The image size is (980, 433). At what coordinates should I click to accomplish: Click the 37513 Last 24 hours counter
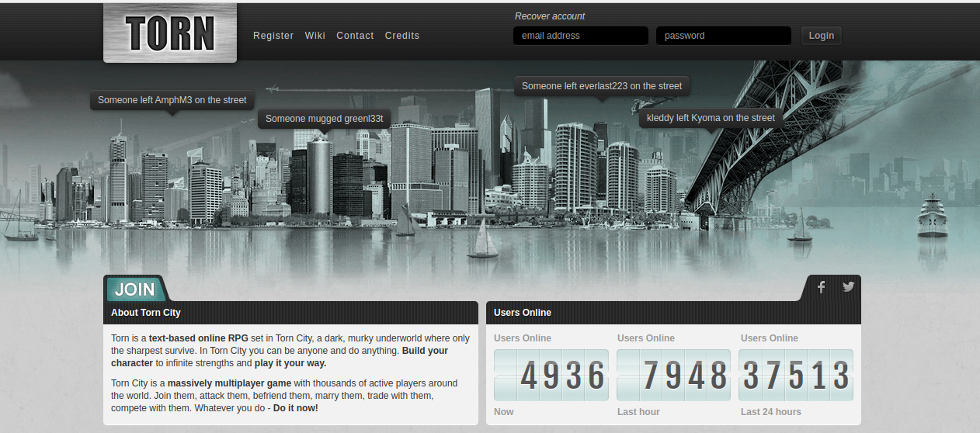(x=796, y=376)
